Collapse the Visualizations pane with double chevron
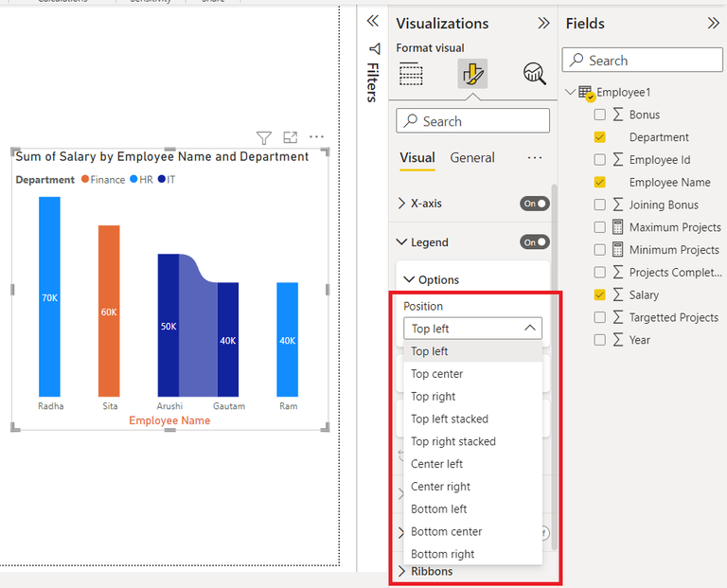Screen dimensions: 727x588 pos(543,23)
